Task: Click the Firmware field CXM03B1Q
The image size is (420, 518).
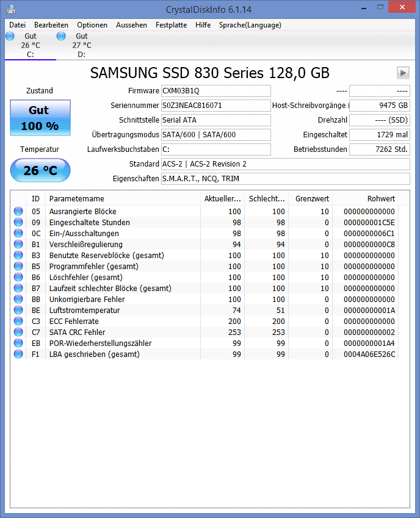Action: (x=215, y=91)
